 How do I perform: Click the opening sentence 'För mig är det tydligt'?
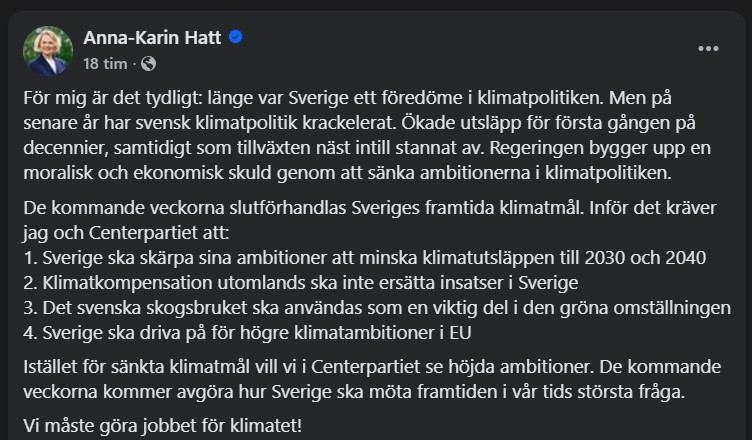(x=113, y=98)
